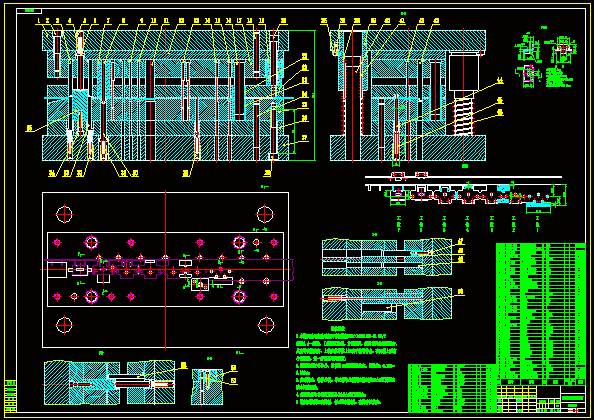
Task: Click the lower-left magenta ringed hole in plan view
Action: (x=91, y=297)
